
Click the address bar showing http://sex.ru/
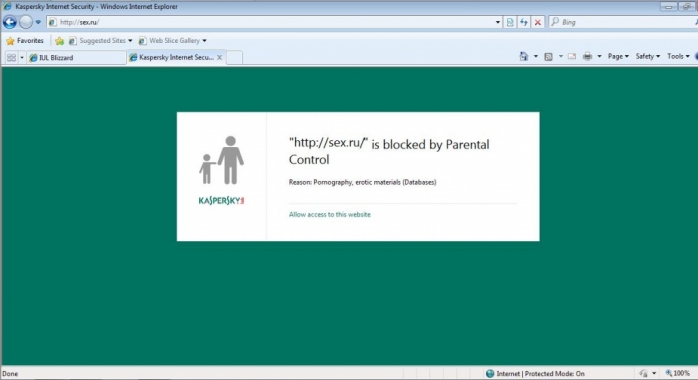[x=270, y=22]
